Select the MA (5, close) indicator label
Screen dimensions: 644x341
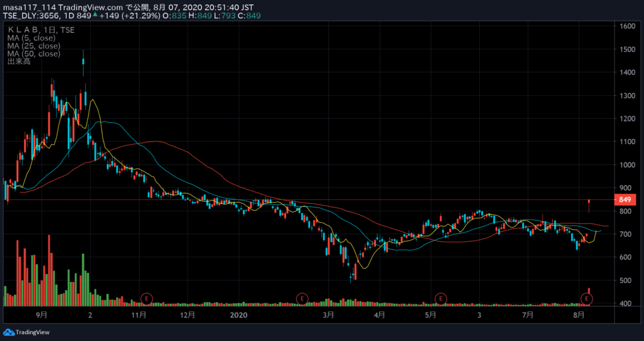[x=31, y=38]
